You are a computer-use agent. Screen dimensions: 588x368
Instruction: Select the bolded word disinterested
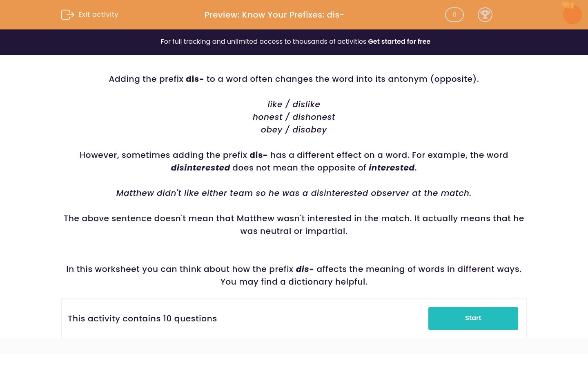coord(200,168)
